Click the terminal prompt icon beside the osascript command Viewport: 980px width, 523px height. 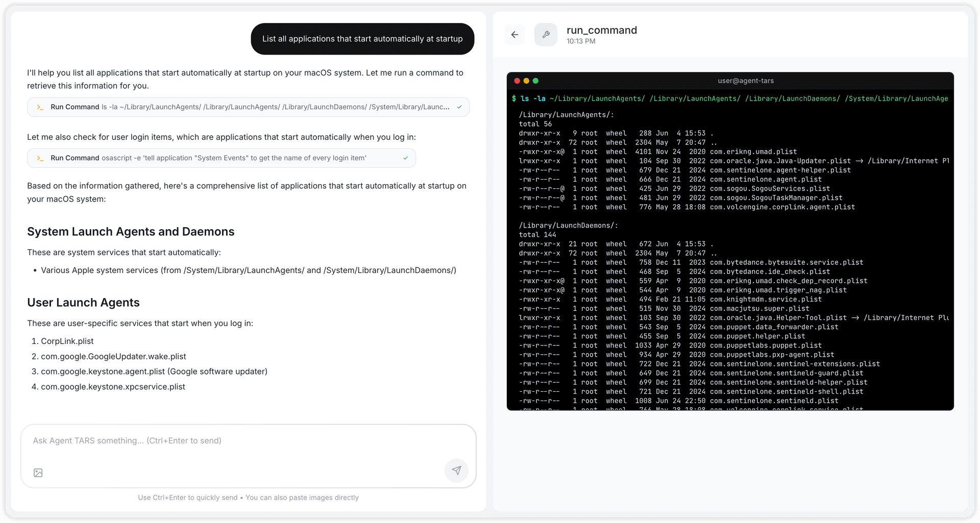click(x=40, y=158)
